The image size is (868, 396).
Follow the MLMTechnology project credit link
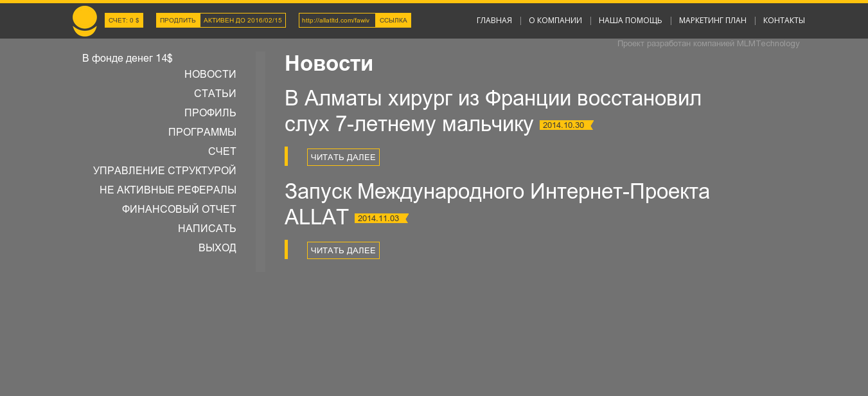[708, 44]
